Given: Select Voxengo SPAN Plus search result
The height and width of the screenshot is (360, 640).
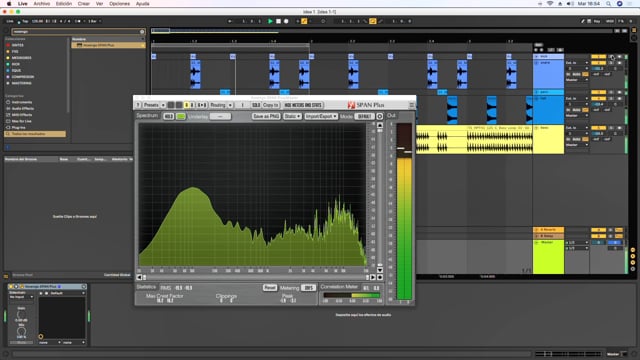Looking at the screenshot, I should (x=108, y=45).
